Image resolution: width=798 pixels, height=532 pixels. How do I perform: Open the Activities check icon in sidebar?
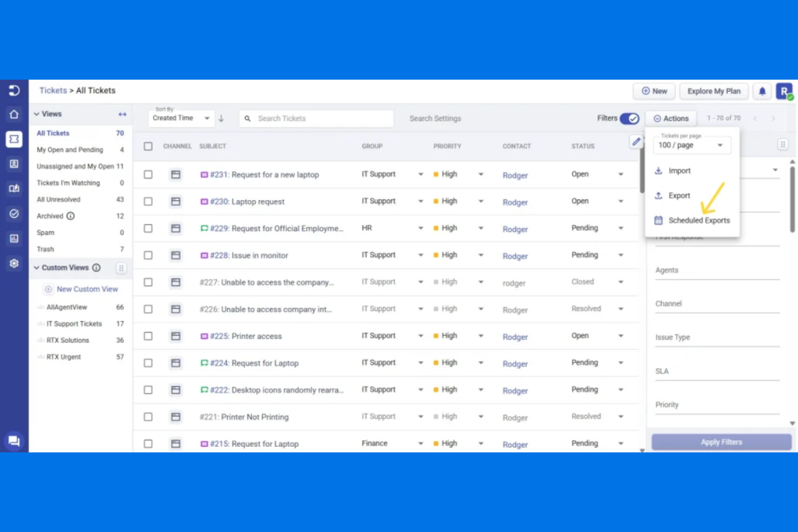[14, 213]
